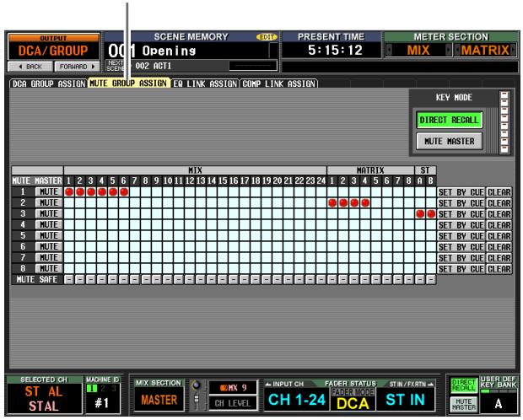Toggle MUTE button for mute master 5
This screenshot has width=523, height=420.
[x=49, y=236]
